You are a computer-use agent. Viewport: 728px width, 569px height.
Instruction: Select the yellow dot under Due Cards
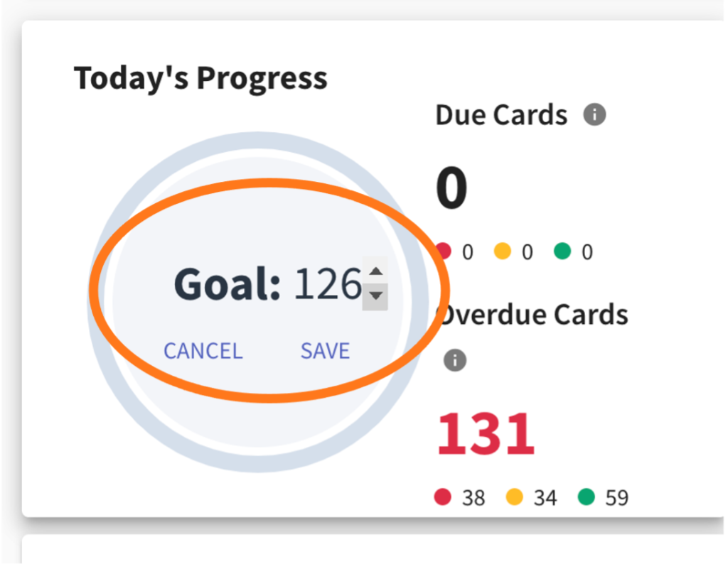(503, 251)
